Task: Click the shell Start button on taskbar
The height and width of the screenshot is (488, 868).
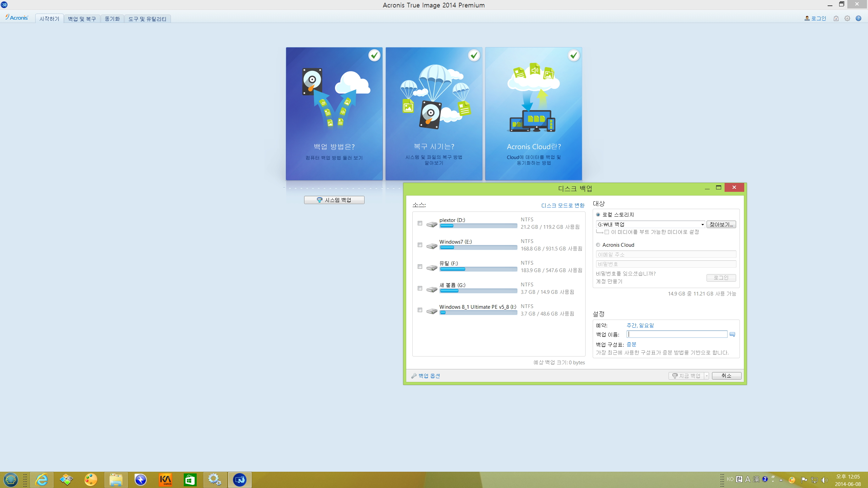Action: (11, 480)
